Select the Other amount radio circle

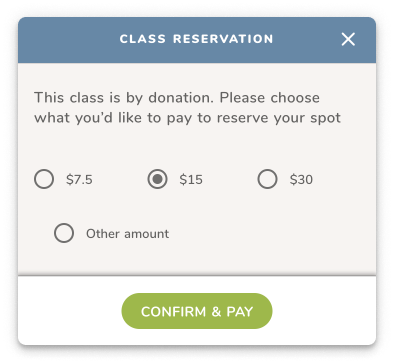pyautogui.click(x=64, y=233)
